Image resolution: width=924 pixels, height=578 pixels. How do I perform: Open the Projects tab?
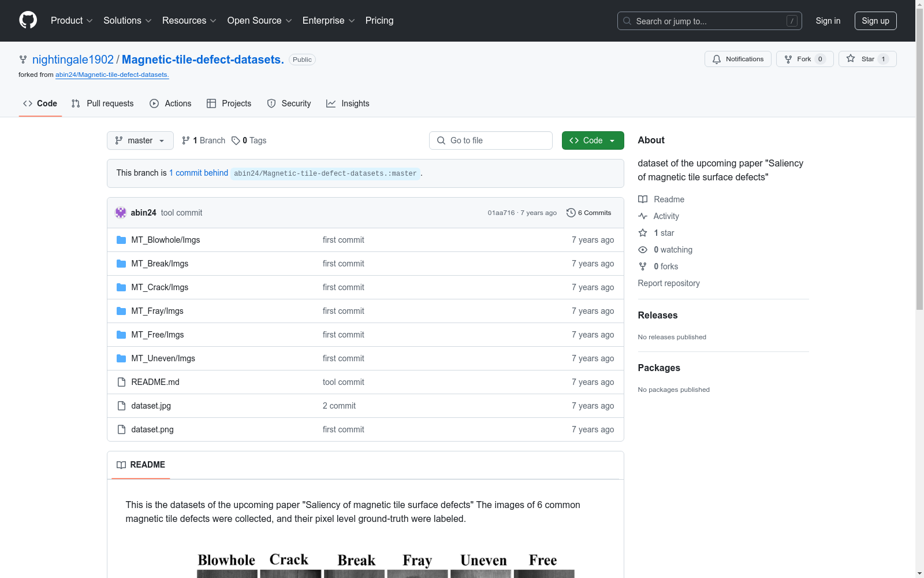point(229,103)
